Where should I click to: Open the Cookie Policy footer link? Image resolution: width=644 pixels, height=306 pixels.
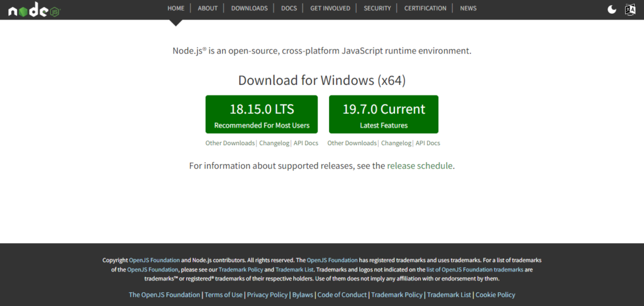(x=495, y=295)
